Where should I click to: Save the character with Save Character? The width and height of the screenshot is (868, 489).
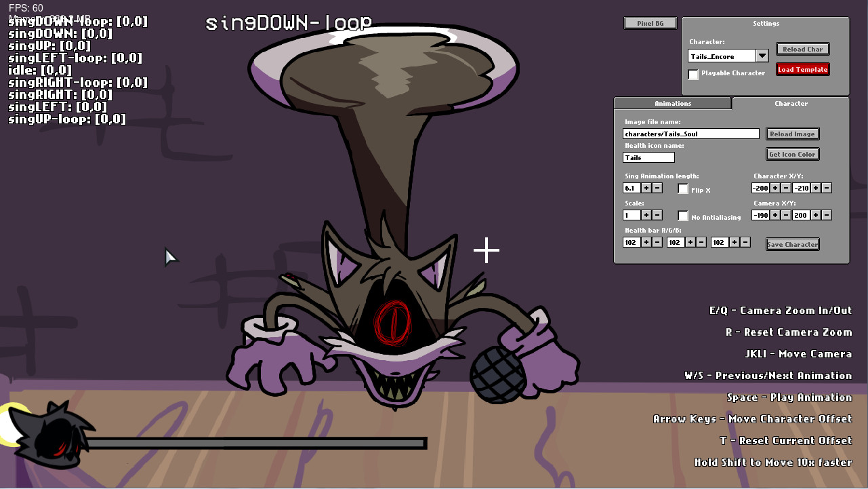coord(792,243)
